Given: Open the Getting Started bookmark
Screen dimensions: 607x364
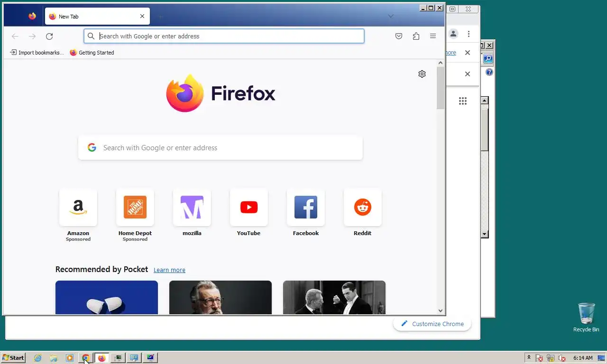Looking at the screenshot, I should pyautogui.click(x=92, y=53).
